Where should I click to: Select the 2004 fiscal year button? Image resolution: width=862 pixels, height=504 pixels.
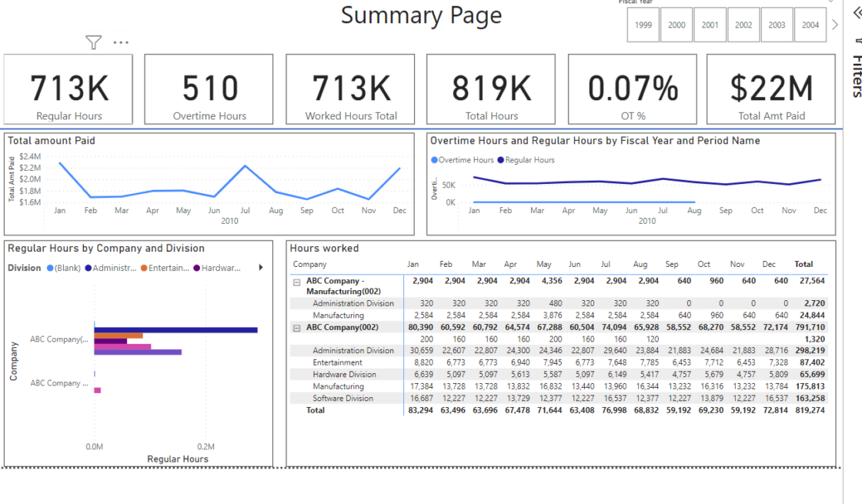(810, 25)
